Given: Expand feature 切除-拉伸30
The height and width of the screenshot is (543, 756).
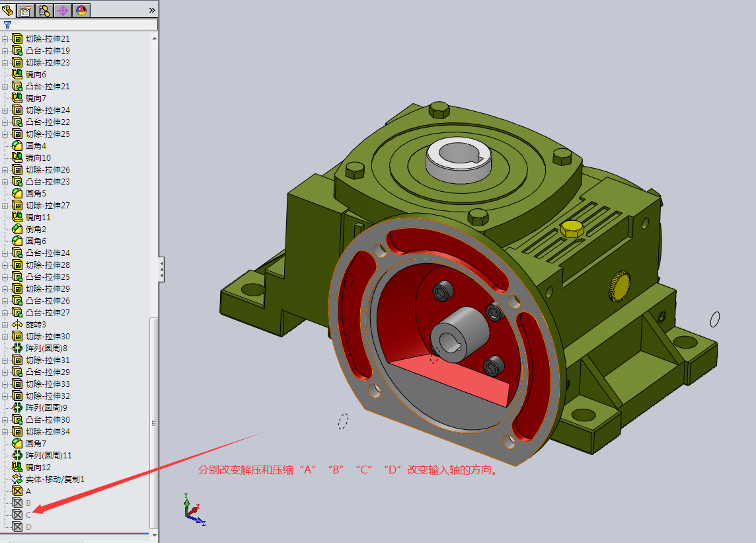Looking at the screenshot, I should [5, 337].
